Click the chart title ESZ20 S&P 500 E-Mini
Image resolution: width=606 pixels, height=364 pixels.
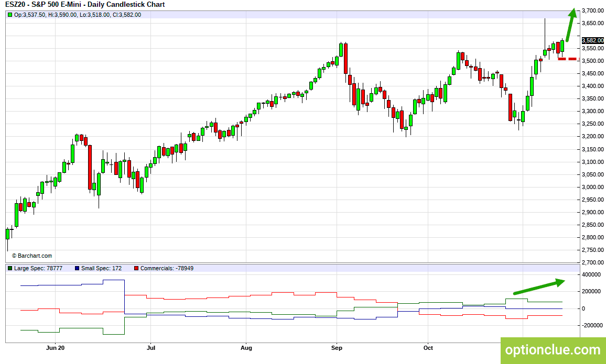pyautogui.click(x=85, y=5)
